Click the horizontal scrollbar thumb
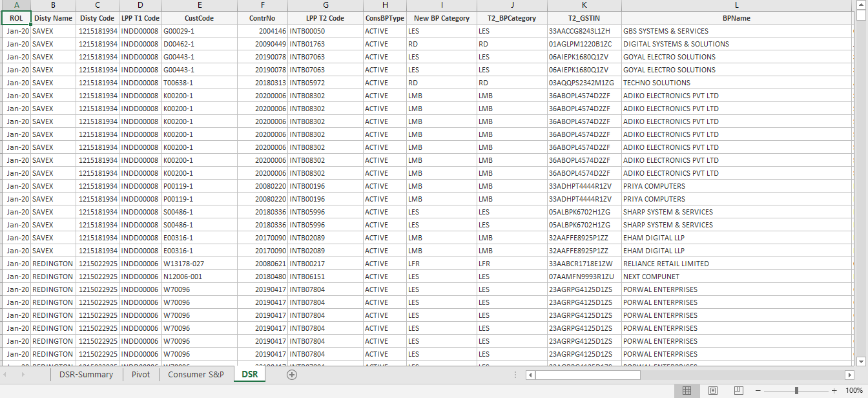This screenshot has width=868, height=398. 587,375
